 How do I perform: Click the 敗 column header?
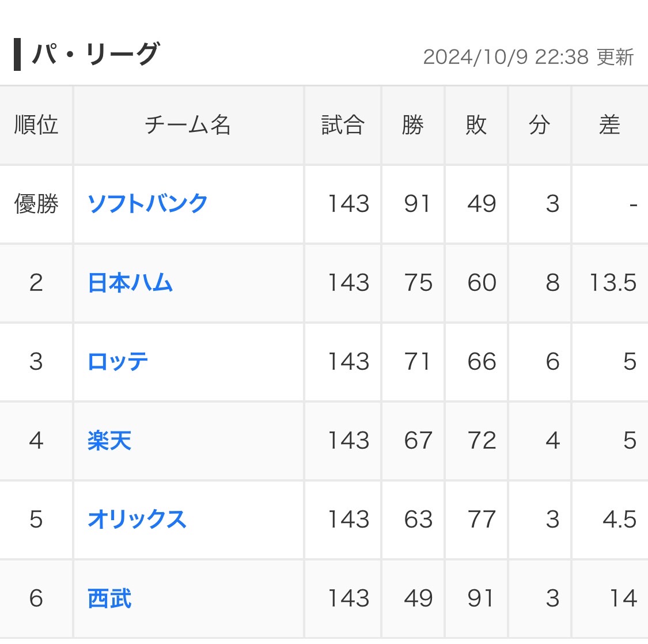point(476,125)
